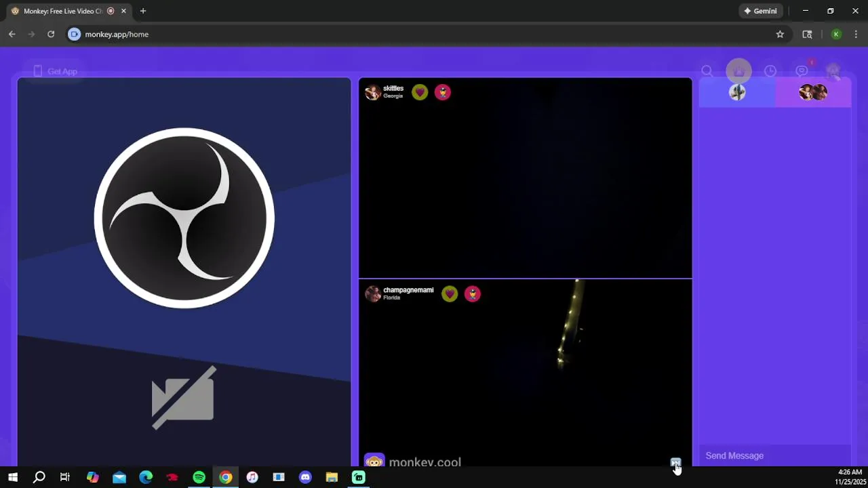Open the Chrome extensions icon beside the bookmark star

coord(807,34)
